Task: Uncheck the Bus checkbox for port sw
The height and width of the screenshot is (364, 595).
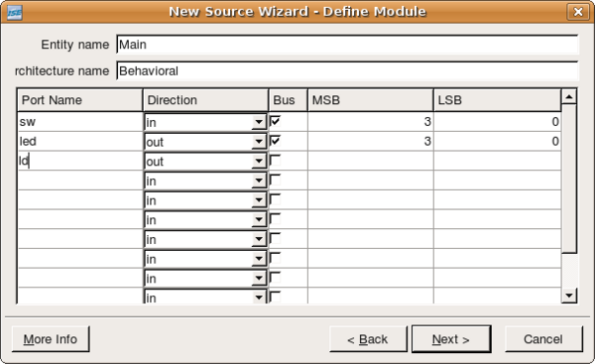Action: 275,121
